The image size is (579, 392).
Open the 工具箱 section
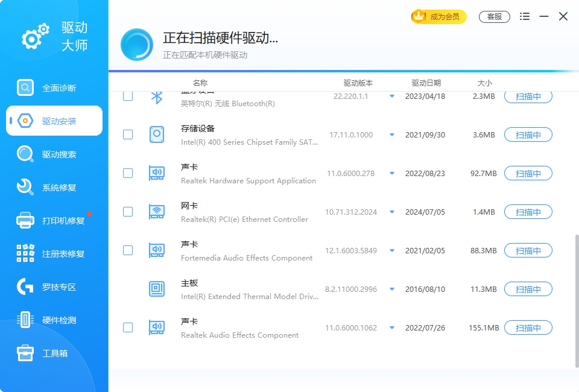tap(54, 353)
